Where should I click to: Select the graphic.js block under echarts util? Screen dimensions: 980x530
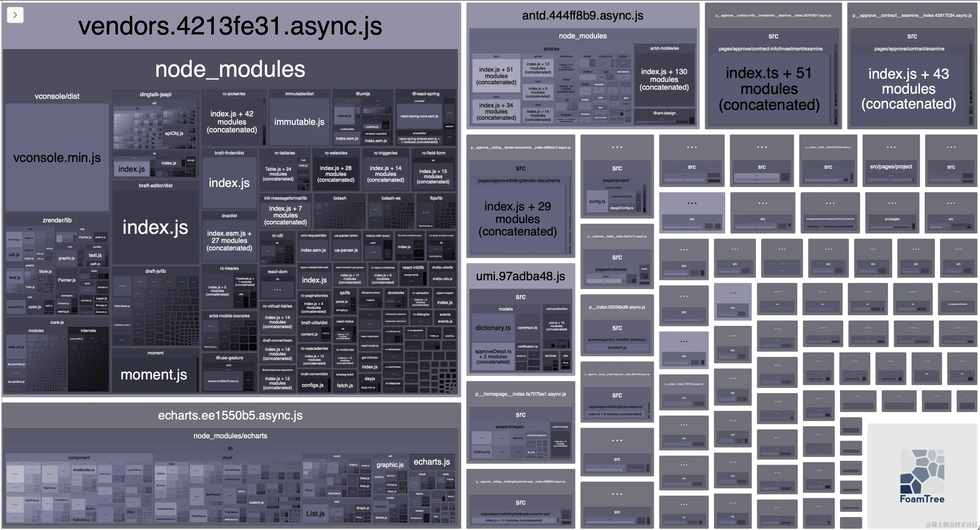(x=390, y=465)
